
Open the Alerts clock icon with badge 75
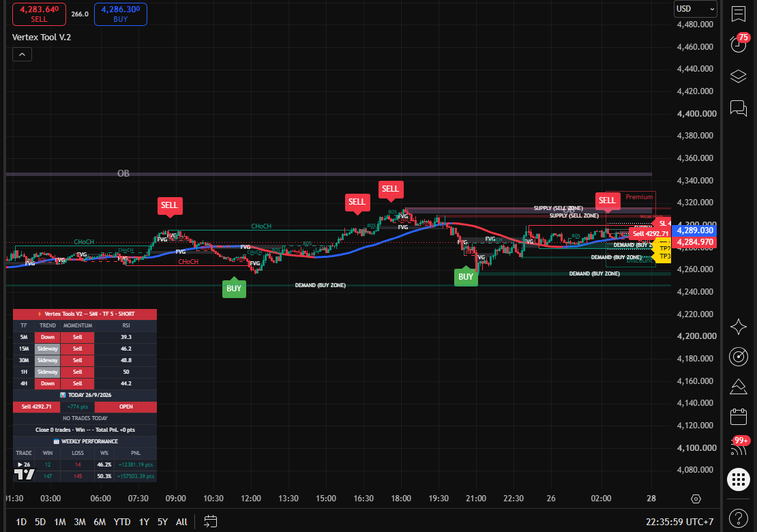click(x=738, y=44)
